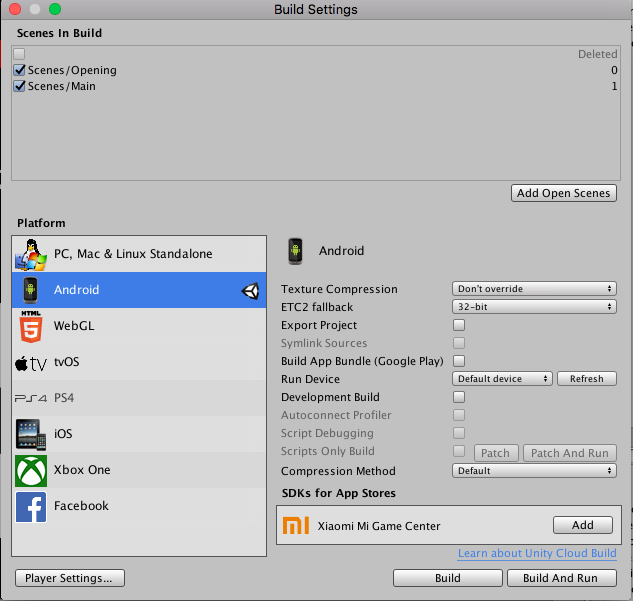Viewport: 633px width, 601px height.
Task: Click the Xbox One logo icon
Action: tap(31, 471)
